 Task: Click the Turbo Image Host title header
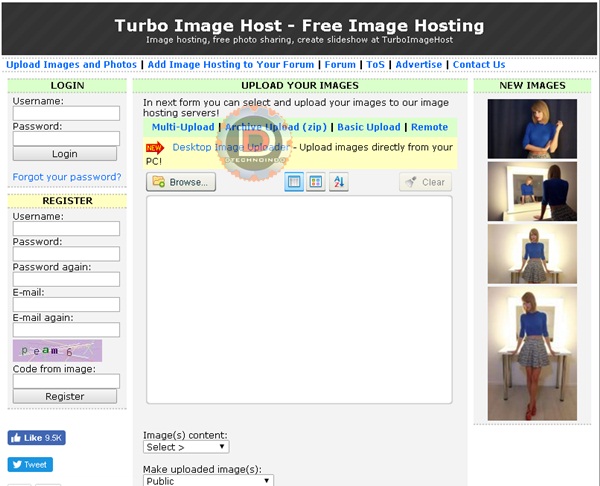(x=299, y=26)
